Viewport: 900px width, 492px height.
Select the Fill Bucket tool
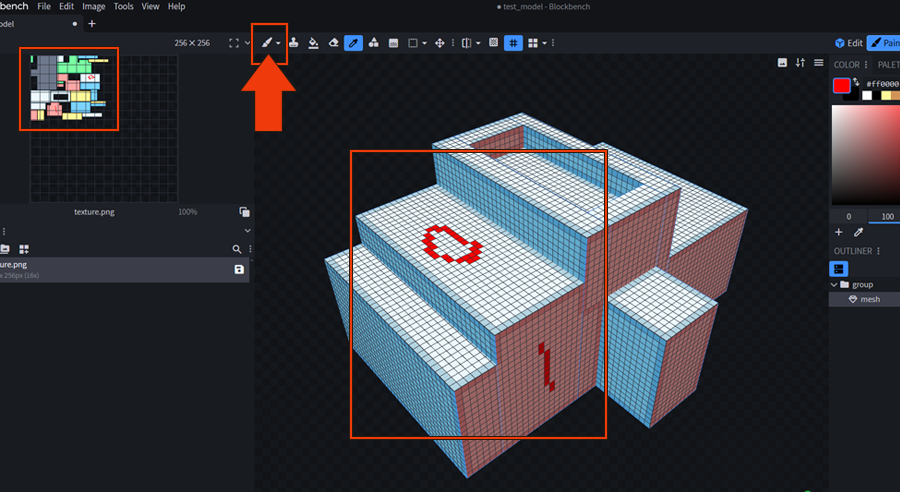click(313, 43)
